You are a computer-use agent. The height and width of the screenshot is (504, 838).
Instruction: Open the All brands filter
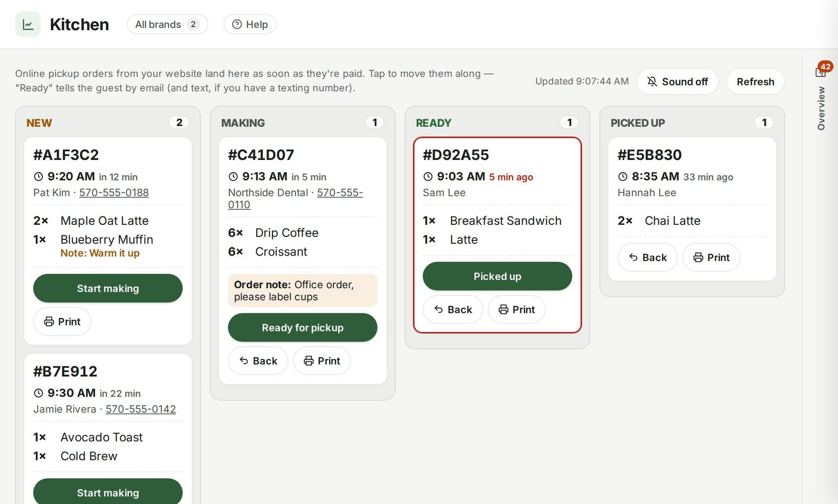167,24
